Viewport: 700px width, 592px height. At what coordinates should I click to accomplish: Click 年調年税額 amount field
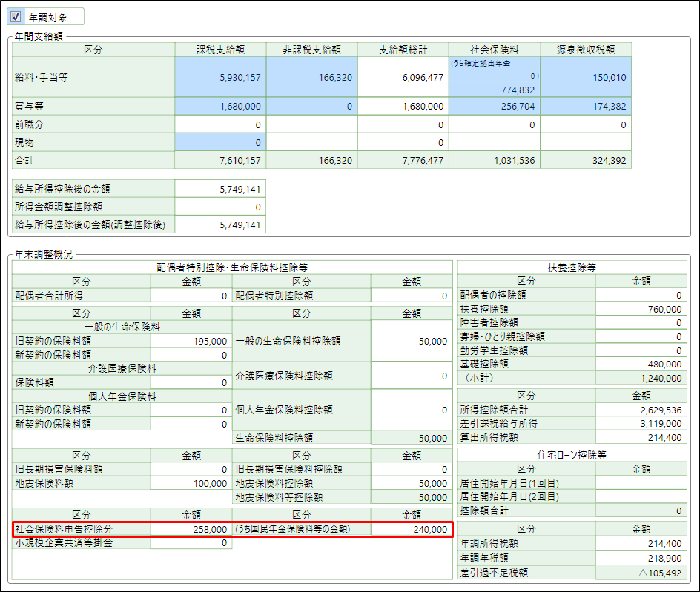point(640,557)
